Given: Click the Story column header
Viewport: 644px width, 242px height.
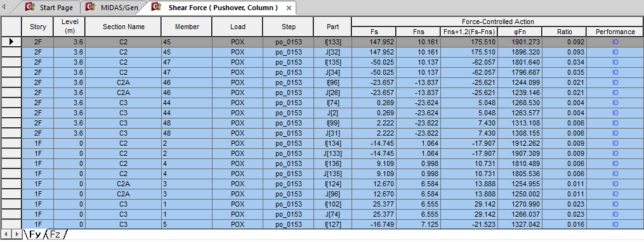Looking at the screenshot, I should coord(38,27).
